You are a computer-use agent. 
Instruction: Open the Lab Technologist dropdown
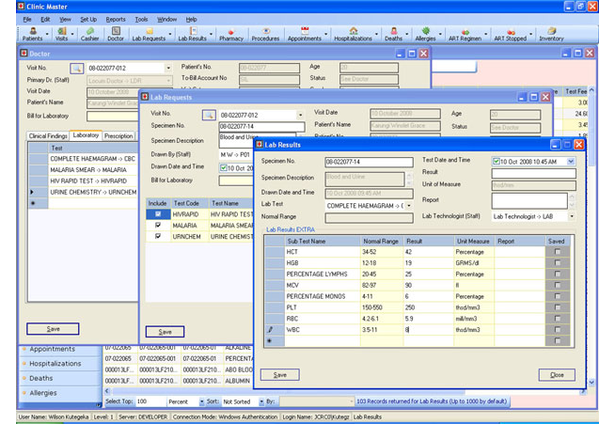(x=570, y=216)
